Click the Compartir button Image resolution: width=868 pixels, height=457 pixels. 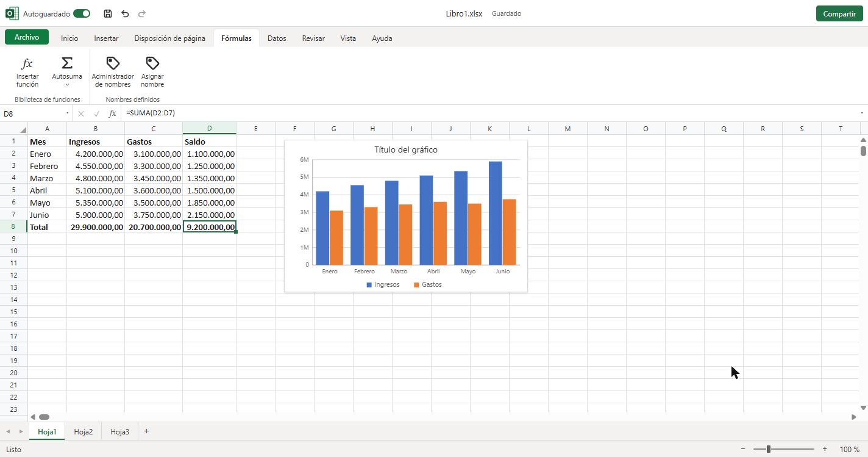839,13
